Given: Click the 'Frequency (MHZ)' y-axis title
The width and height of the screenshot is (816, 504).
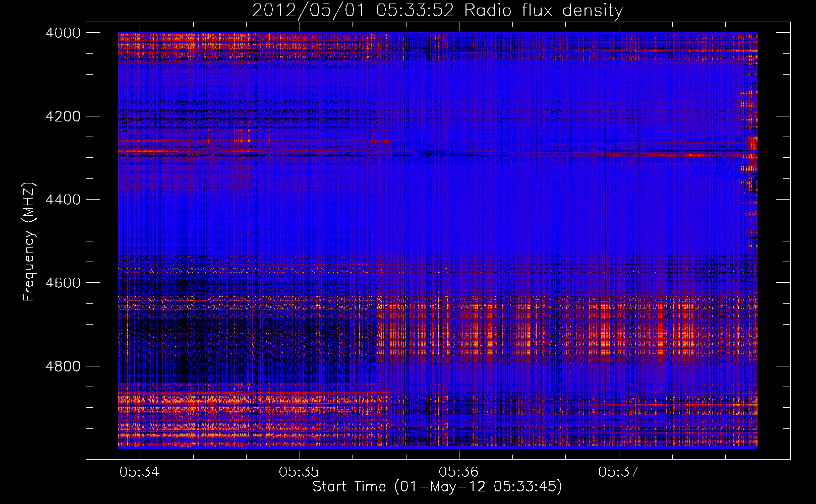Looking at the screenshot, I should pyautogui.click(x=29, y=242).
